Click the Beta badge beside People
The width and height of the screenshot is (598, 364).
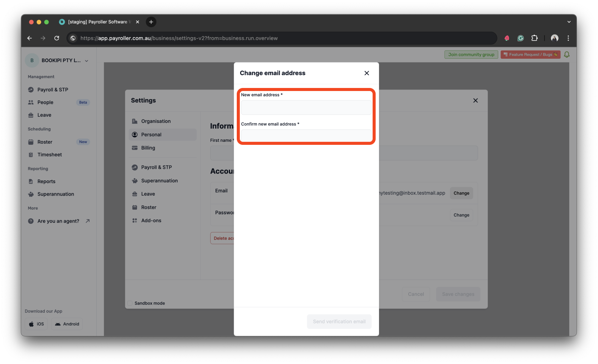click(83, 102)
